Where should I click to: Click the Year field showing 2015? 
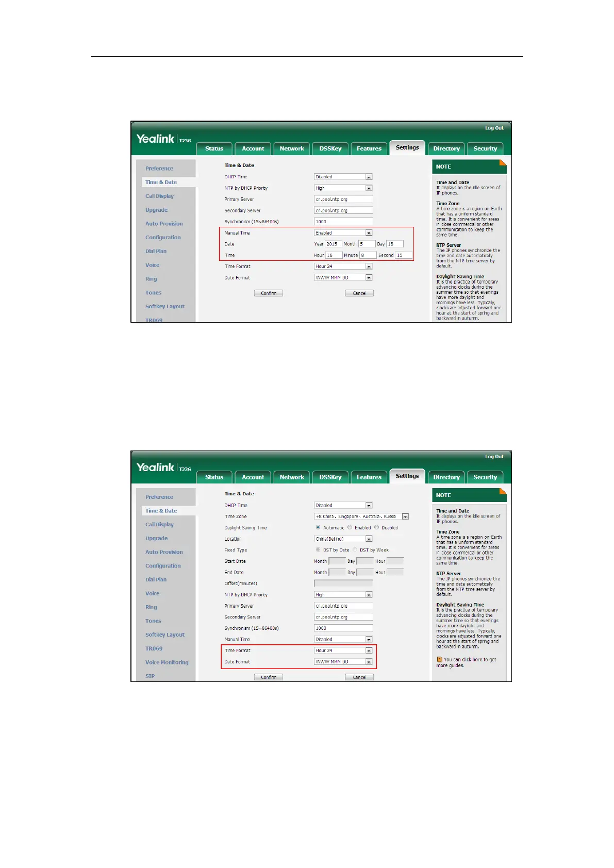pyautogui.click(x=334, y=244)
